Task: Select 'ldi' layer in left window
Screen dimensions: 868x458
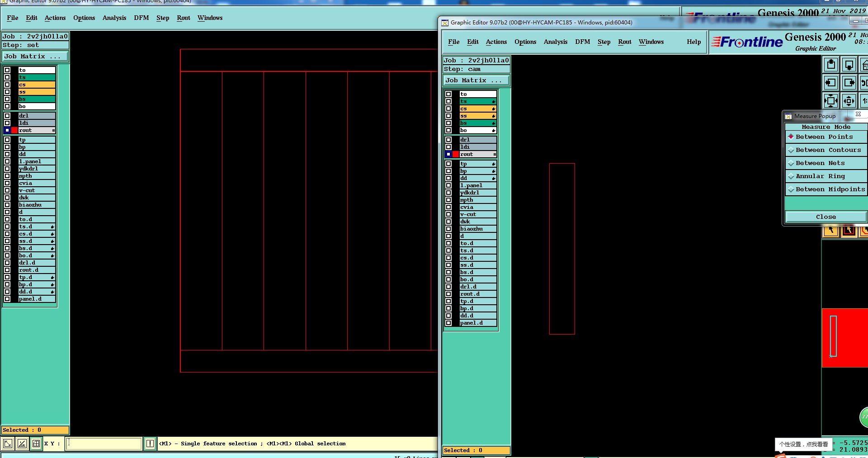Action: tap(37, 123)
